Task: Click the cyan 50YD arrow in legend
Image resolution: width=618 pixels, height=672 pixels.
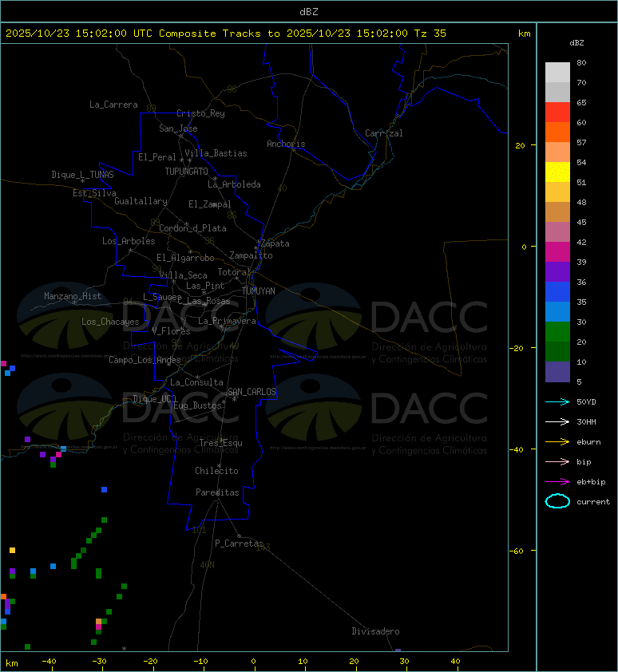Action: point(557,402)
